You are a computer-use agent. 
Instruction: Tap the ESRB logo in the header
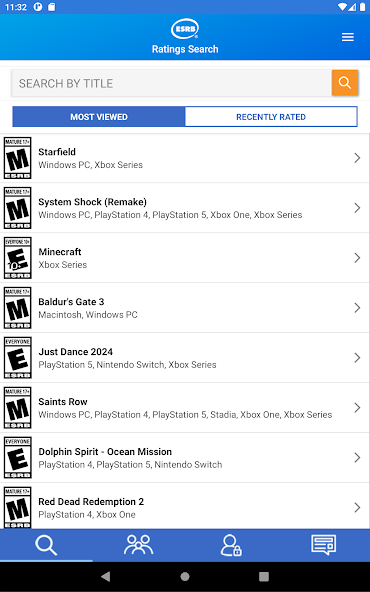coord(185,29)
